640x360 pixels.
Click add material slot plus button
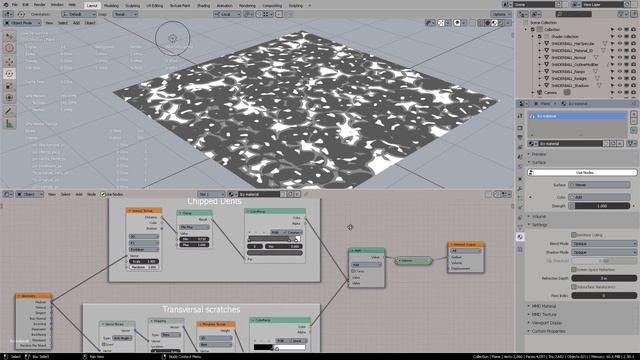click(x=633, y=114)
